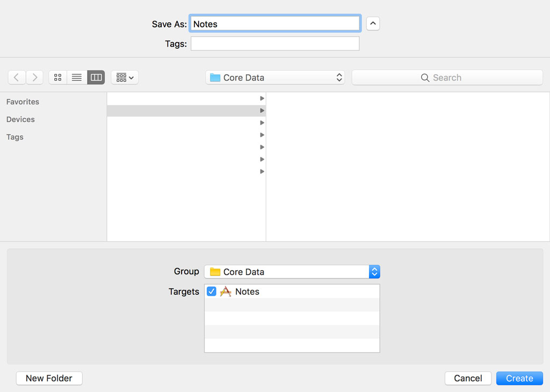Click the search magnifying glass icon
Screen dimensions: 550x392
(x=425, y=77)
